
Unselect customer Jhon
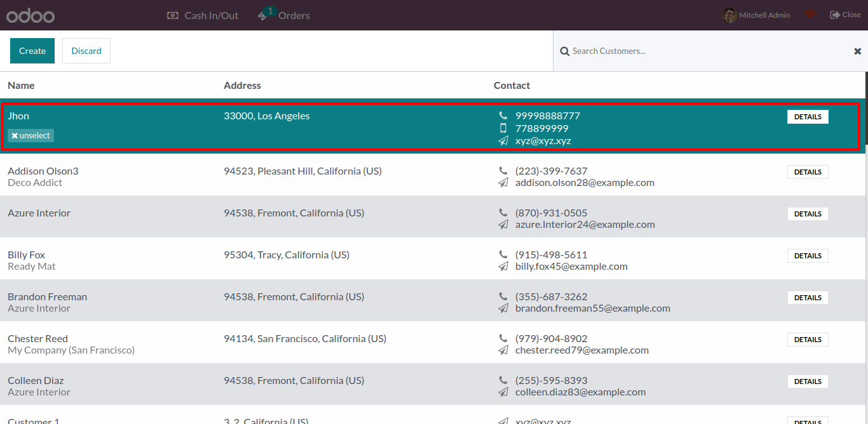[x=31, y=135]
